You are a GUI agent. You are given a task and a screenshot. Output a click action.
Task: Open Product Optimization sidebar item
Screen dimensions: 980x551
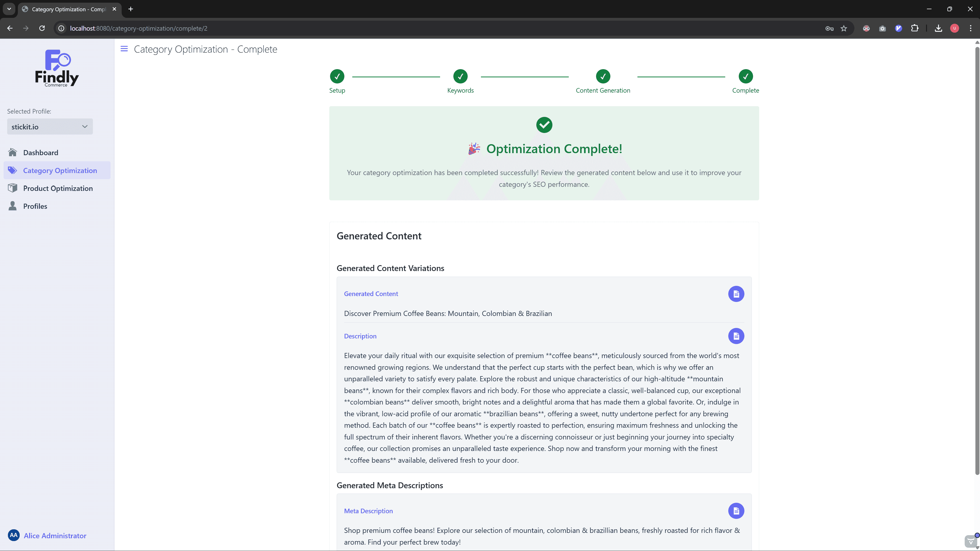(58, 188)
